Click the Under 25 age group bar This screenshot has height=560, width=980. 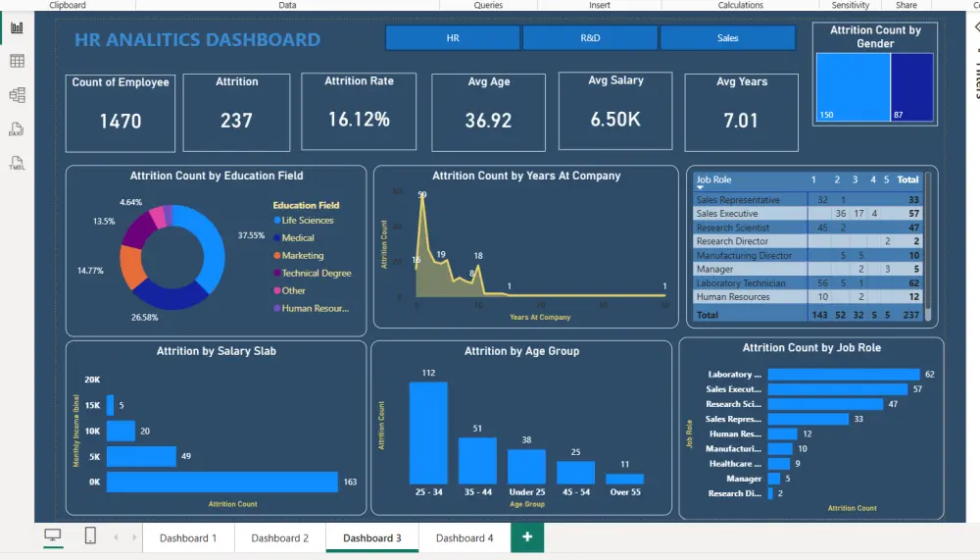coord(526,467)
